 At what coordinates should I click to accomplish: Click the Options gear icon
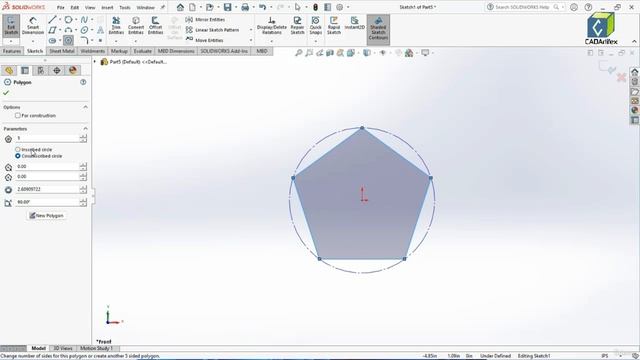(340, 7)
